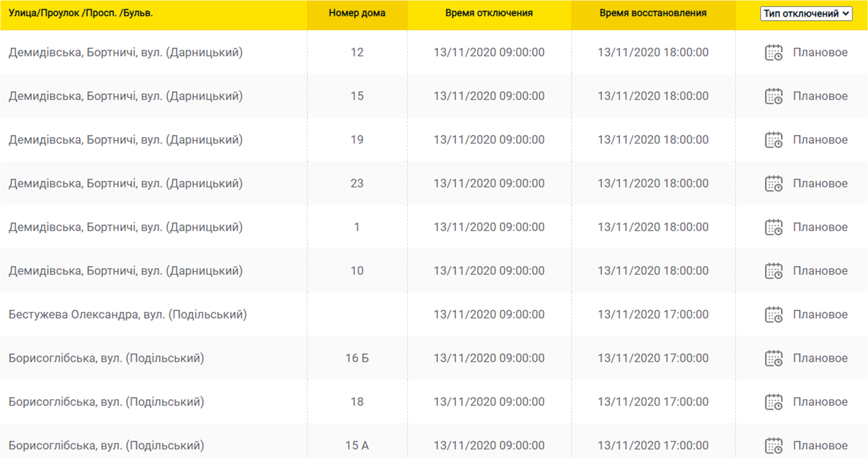Click the Номер дома column header
This screenshot has width=868, height=459.
[357, 13]
